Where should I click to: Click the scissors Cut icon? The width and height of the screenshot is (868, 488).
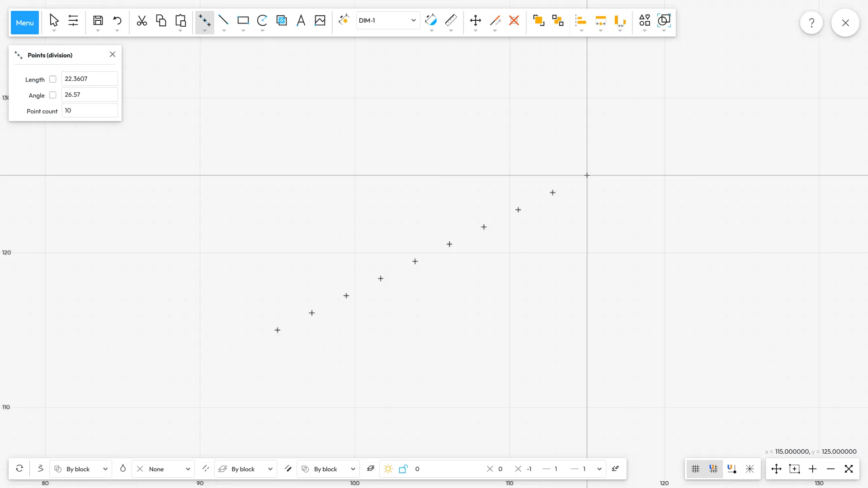[x=142, y=20]
